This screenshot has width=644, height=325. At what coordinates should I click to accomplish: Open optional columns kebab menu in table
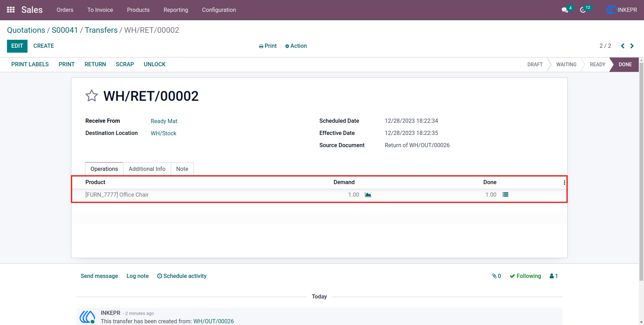[x=565, y=182]
